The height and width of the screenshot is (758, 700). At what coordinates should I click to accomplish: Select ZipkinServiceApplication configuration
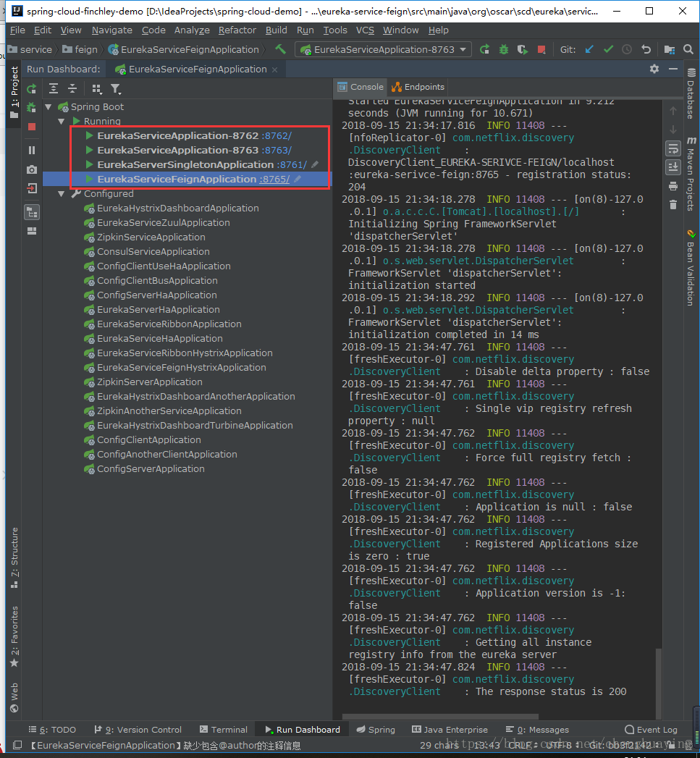151,237
